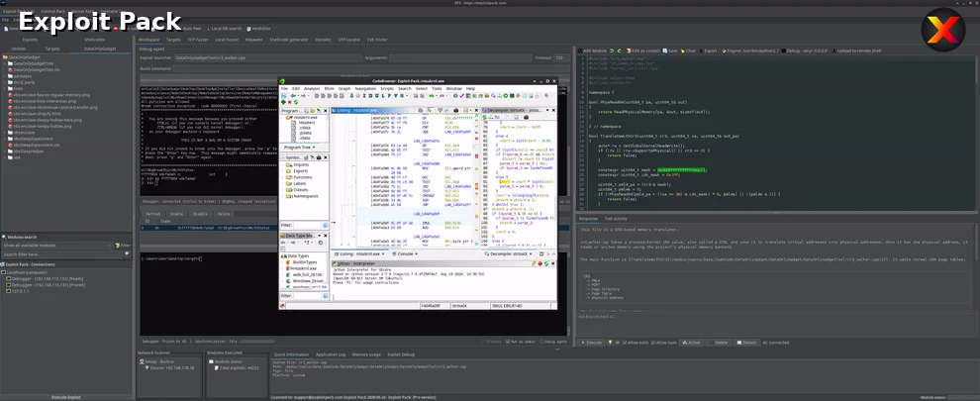Image resolution: width=980 pixels, height=401 pixels.
Task: Click filter icon beside Symbol Tree filter
Action: 325,225
